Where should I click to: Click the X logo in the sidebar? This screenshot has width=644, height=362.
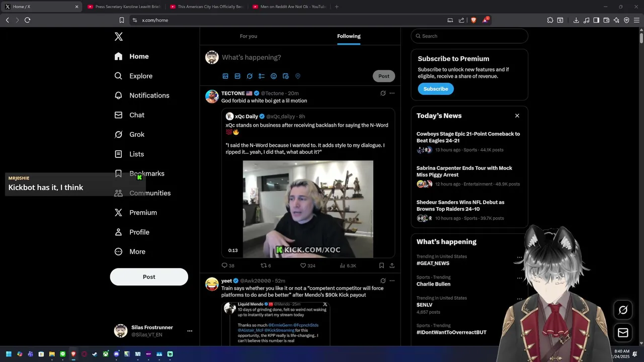point(119,37)
